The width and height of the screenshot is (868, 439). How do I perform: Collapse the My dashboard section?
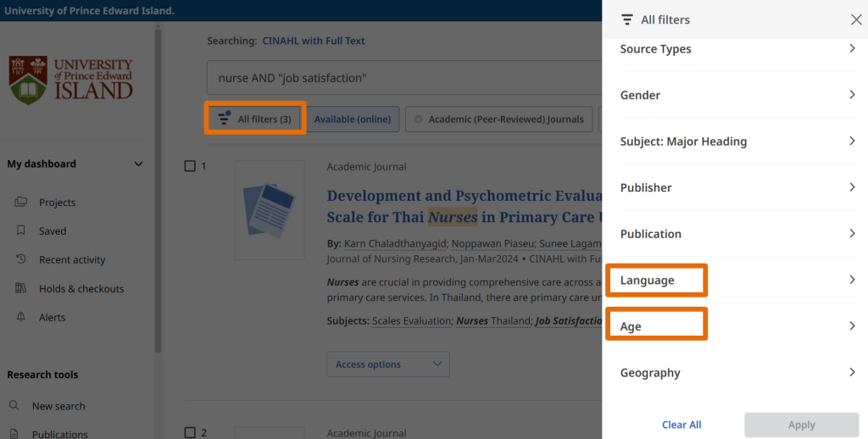(x=139, y=164)
